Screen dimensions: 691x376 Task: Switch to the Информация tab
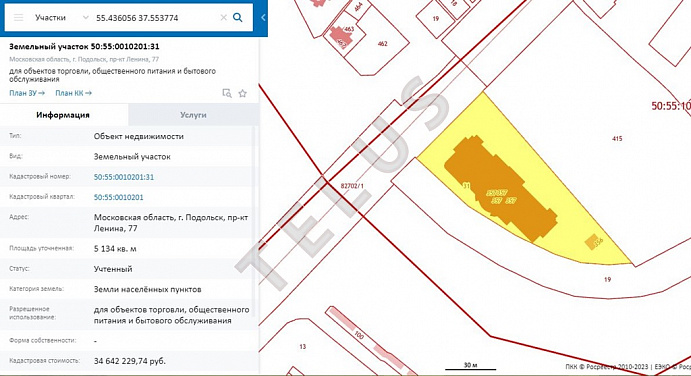(63, 115)
